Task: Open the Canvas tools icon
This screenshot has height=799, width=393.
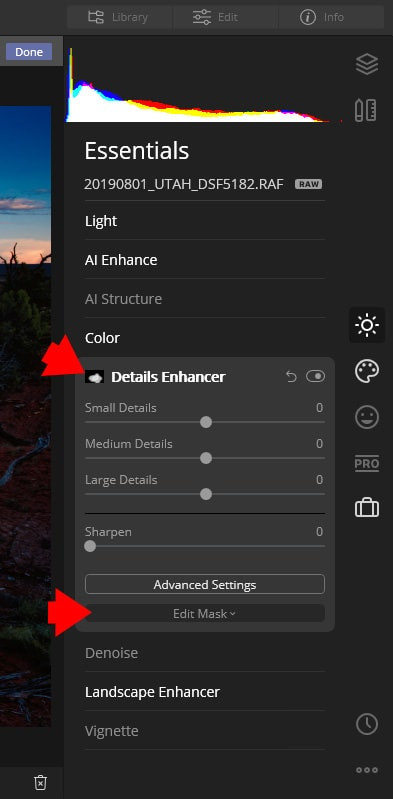Action: click(x=365, y=110)
